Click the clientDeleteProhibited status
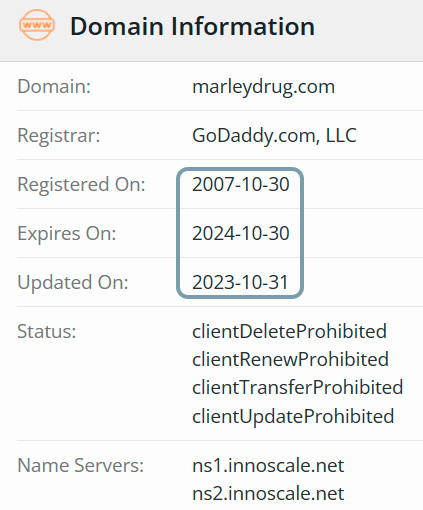Screen dimensions: 423x510 point(289,331)
